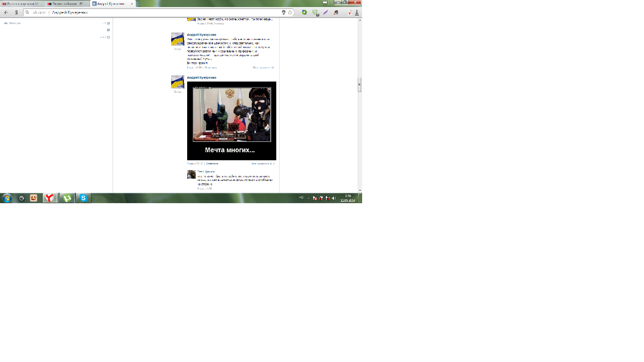Bookmark this page with the star icon
644x362 pixels.
click(290, 12)
